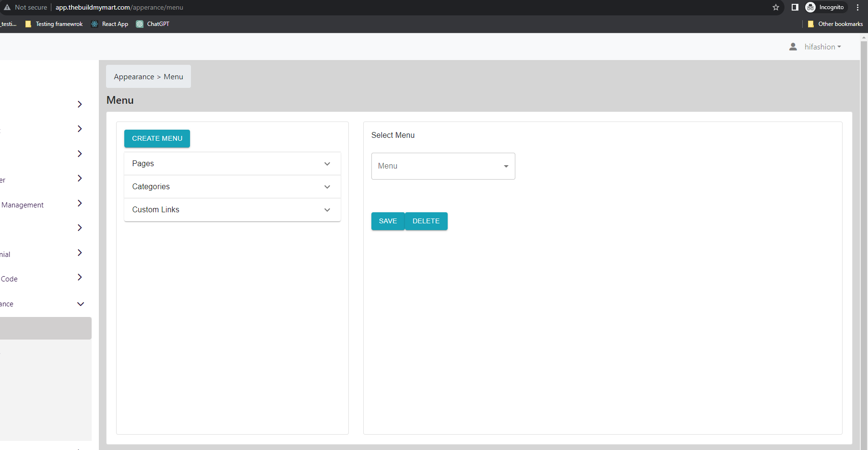The height and width of the screenshot is (450, 868).
Task: Bookmark this page with the star icon
Action: coord(776,7)
